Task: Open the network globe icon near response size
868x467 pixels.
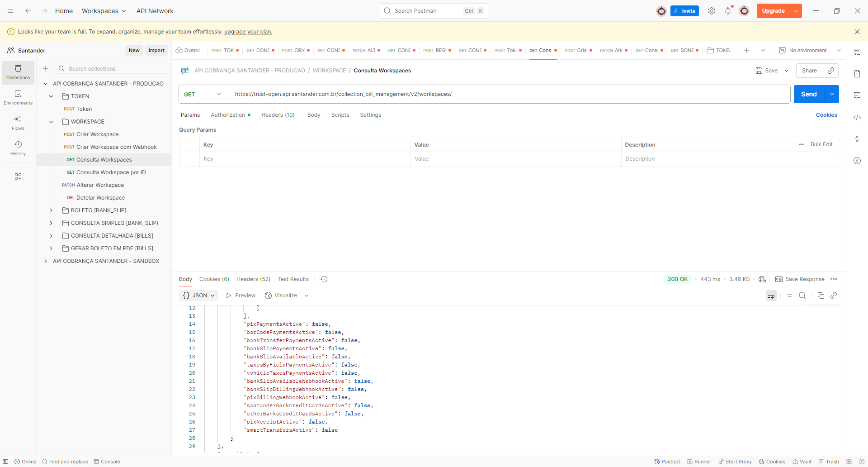Action: pos(762,279)
